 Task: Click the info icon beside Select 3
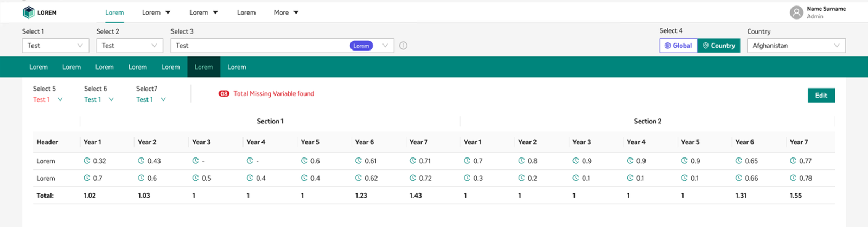point(403,46)
